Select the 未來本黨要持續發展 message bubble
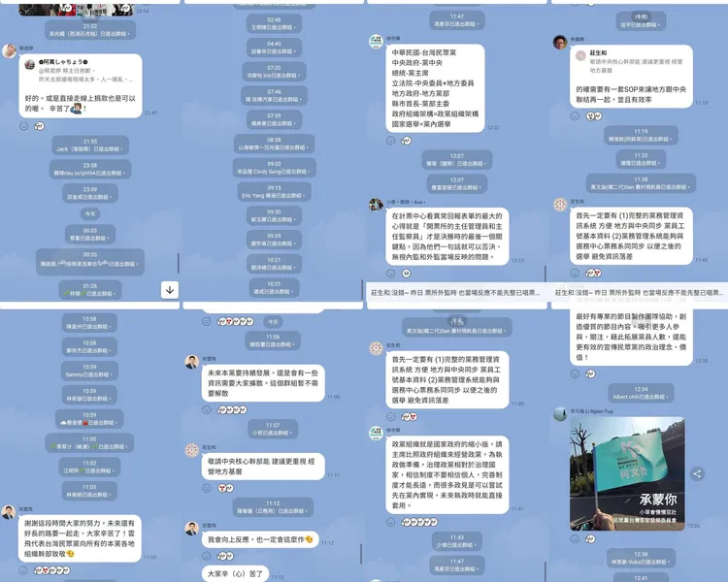728x582 pixels. pos(263,383)
